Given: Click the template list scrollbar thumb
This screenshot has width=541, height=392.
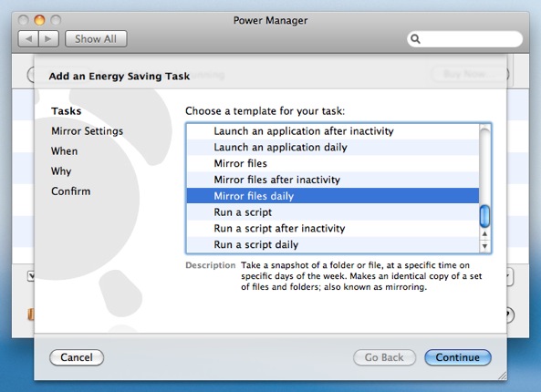Looking at the screenshot, I should (x=484, y=216).
